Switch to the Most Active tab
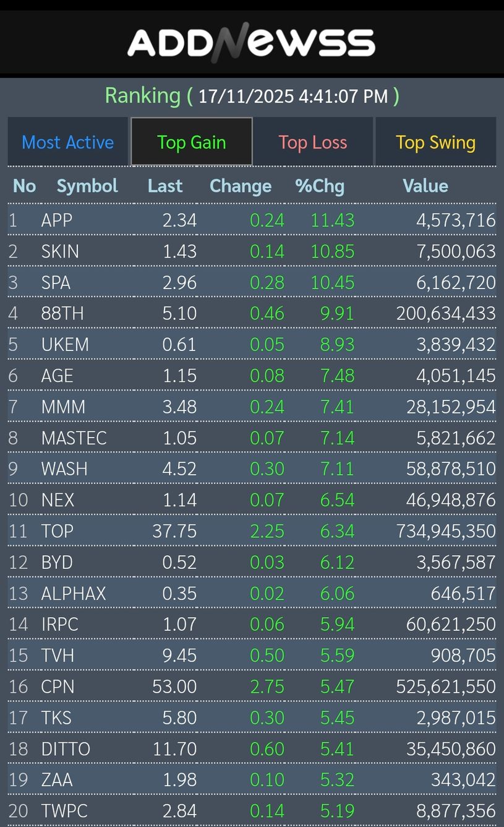The width and height of the screenshot is (504, 827). pyautogui.click(x=68, y=142)
